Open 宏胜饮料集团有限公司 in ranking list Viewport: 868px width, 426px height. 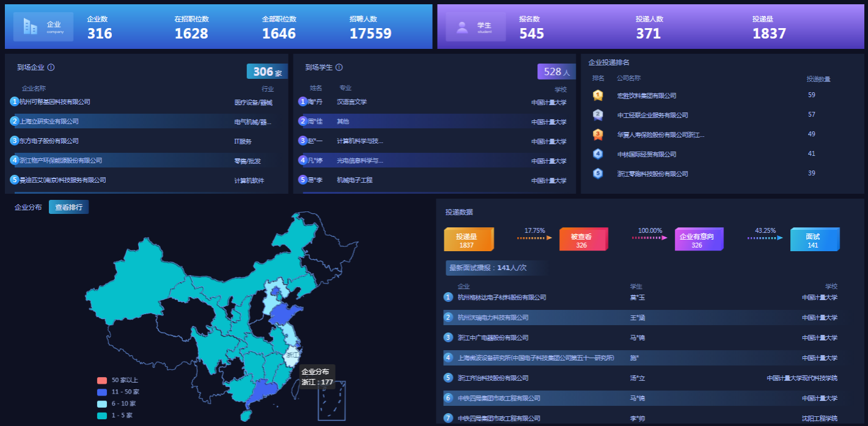pyautogui.click(x=647, y=96)
